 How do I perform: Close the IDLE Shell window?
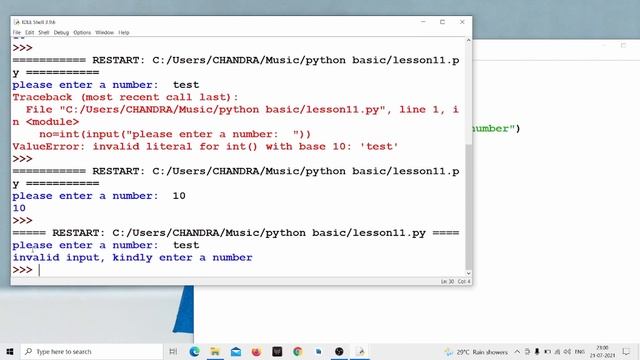[462, 22]
